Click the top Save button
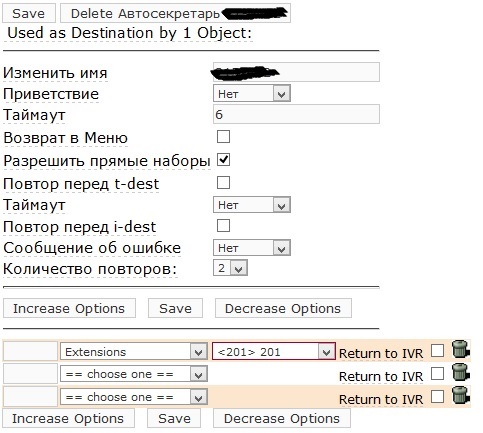The height and width of the screenshot is (433, 483). click(x=29, y=13)
